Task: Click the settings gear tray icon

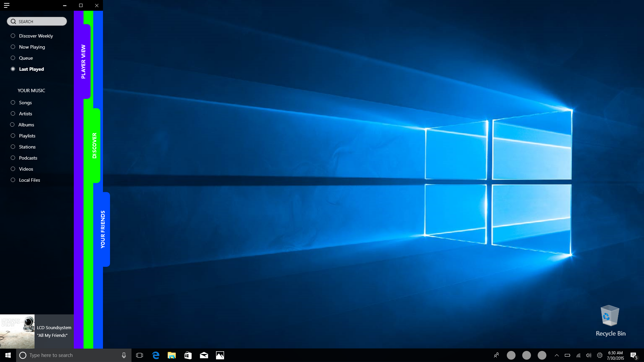Action: [600, 355]
